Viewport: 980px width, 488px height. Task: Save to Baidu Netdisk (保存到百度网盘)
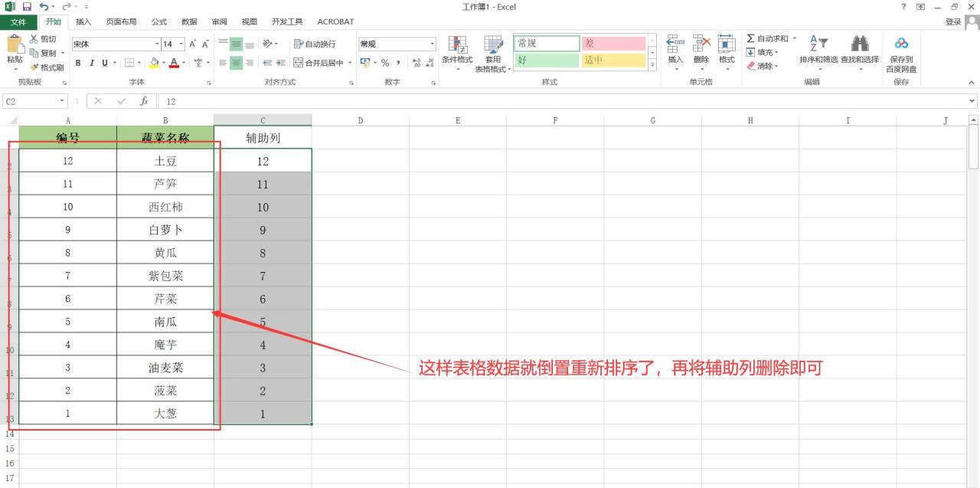point(901,55)
